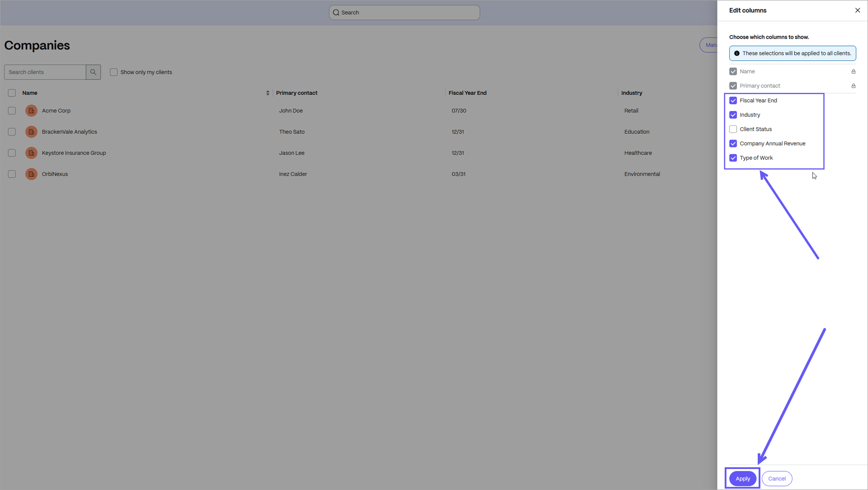Toggle Show only my clients
The image size is (868, 490).
(114, 72)
